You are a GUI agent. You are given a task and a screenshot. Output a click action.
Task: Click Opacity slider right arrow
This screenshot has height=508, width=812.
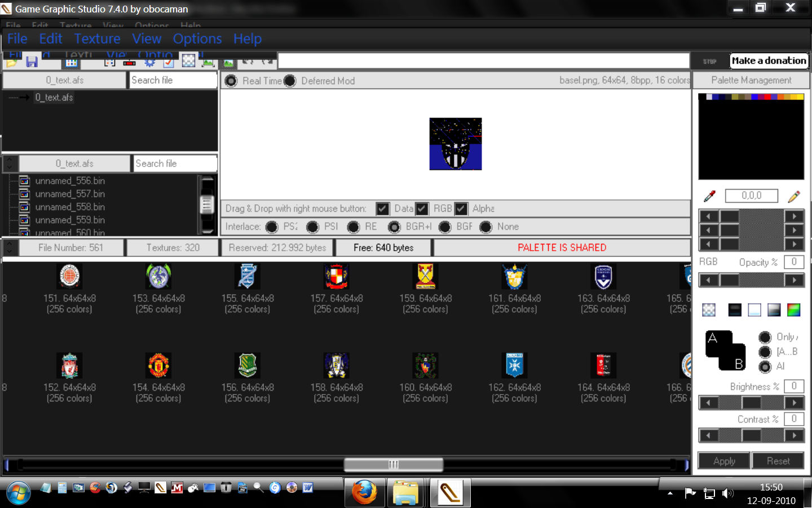coord(794,280)
